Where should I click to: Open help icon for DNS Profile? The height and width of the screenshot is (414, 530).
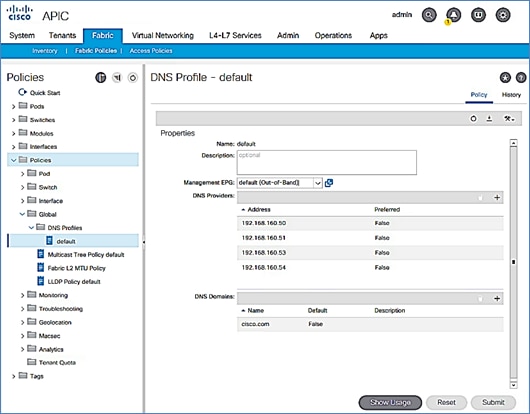[x=521, y=78]
